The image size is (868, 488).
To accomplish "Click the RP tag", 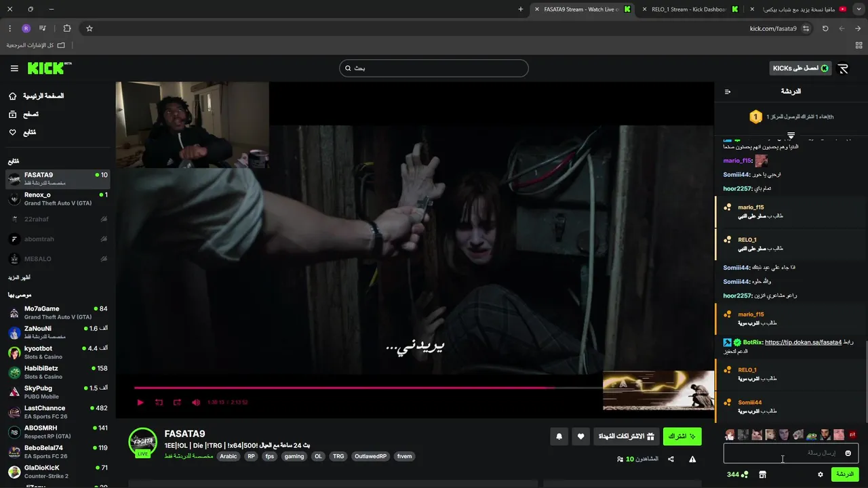I will pyautogui.click(x=251, y=457).
